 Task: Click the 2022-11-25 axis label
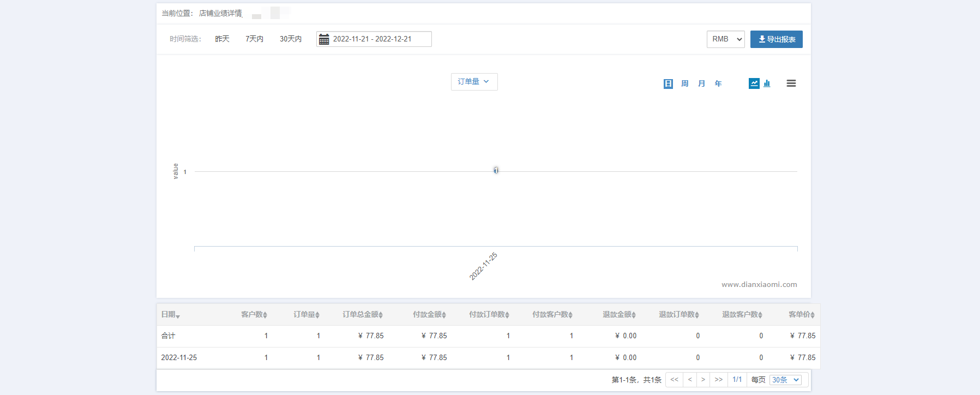484,266
